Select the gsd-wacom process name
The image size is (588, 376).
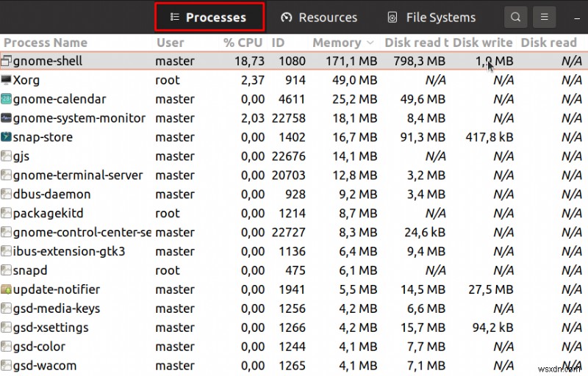[x=45, y=366]
